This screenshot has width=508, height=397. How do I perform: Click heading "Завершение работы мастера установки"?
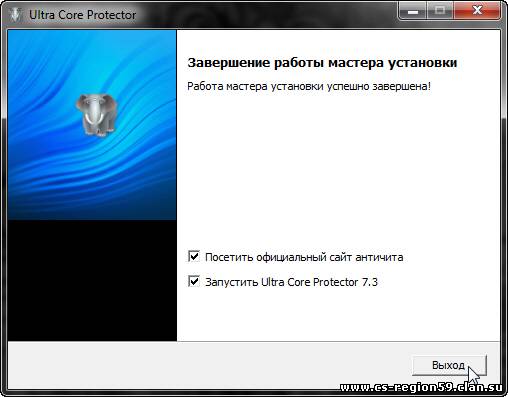[322, 63]
